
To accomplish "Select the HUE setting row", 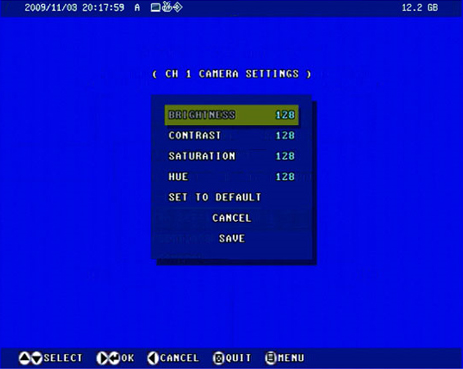I will pos(232,177).
